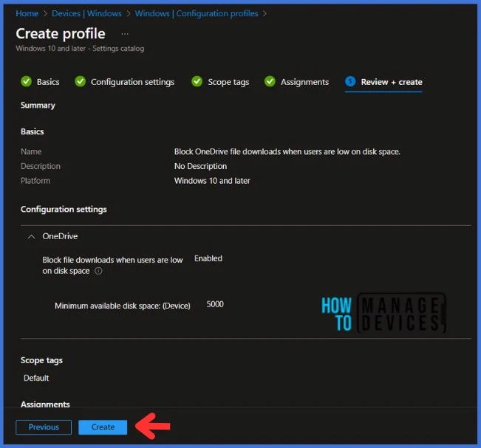481x448 pixels.
Task: Click the checkmark icon beside Scope tags
Action: [197, 81]
